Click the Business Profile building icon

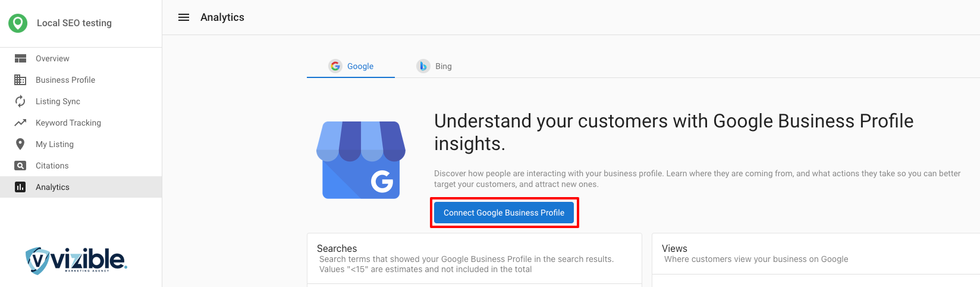[20, 80]
